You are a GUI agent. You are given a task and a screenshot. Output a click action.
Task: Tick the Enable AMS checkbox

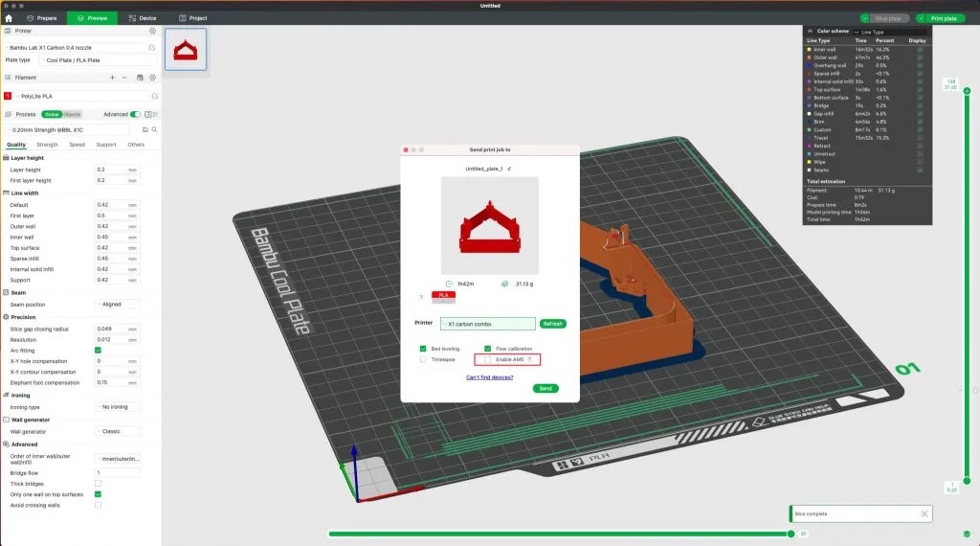(488, 360)
